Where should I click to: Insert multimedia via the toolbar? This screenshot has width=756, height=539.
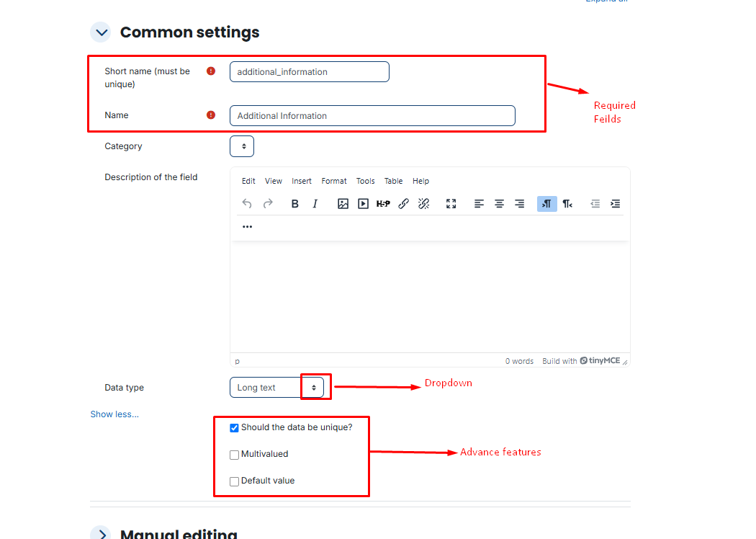tap(363, 204)
